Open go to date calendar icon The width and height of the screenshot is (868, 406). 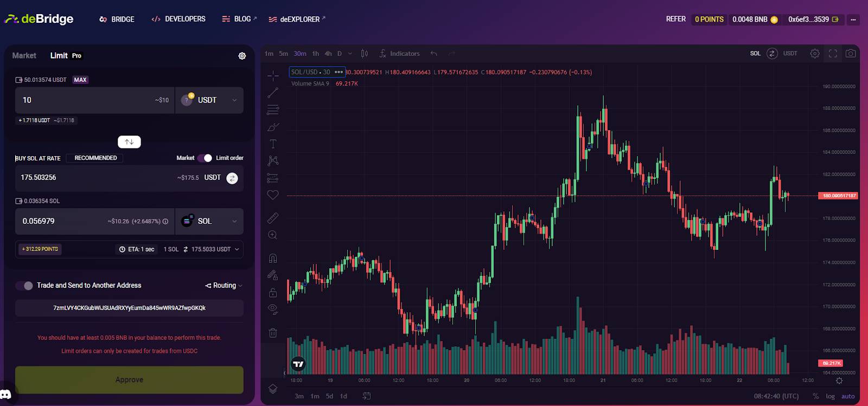click(x=367, y=396)
